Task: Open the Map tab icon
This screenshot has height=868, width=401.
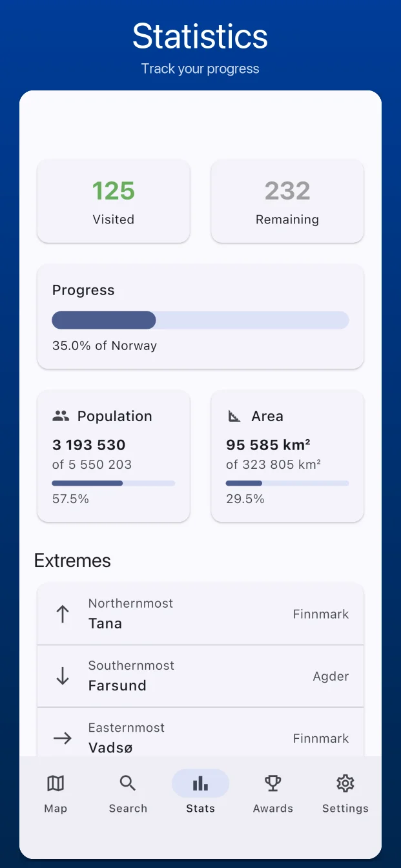Action: point(56,782)
